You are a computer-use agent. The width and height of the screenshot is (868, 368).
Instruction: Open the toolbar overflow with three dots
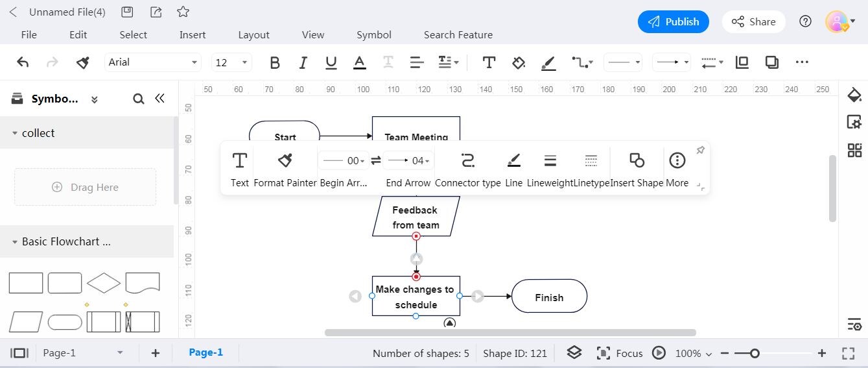[x=802, y=62]
